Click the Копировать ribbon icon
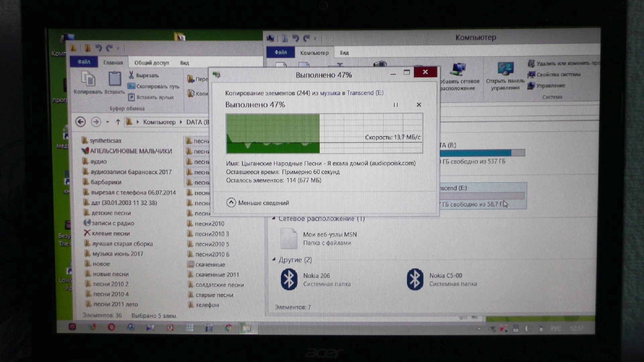The image size is (644, 362). click(x=88, y=83)
